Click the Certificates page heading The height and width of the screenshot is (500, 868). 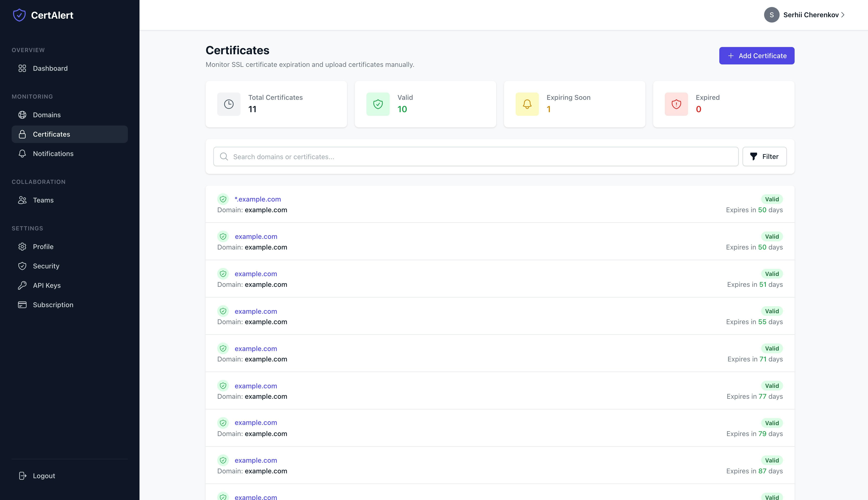click(238, 50)
